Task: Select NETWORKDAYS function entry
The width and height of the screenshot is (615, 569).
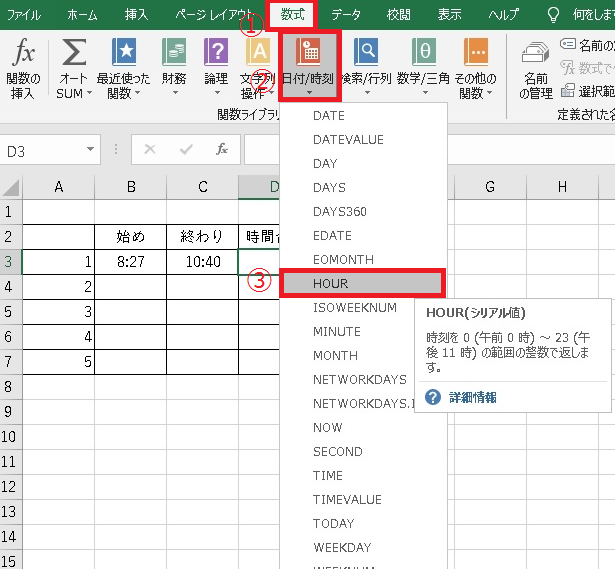Action: 348,380
